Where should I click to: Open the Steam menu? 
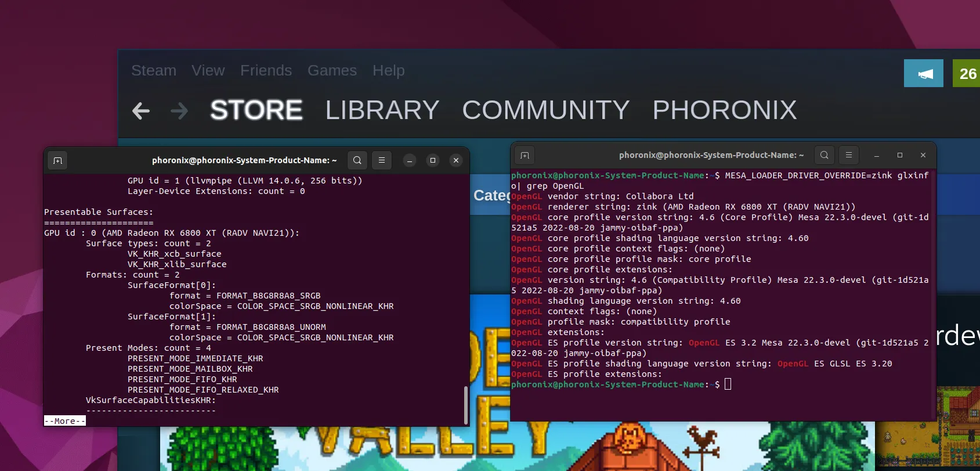click(x=154, y=70)
